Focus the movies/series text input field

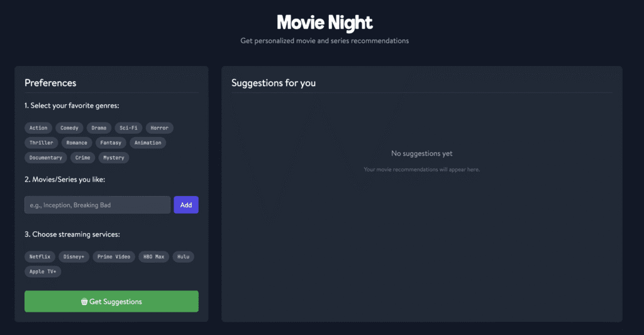coord(97,205)
